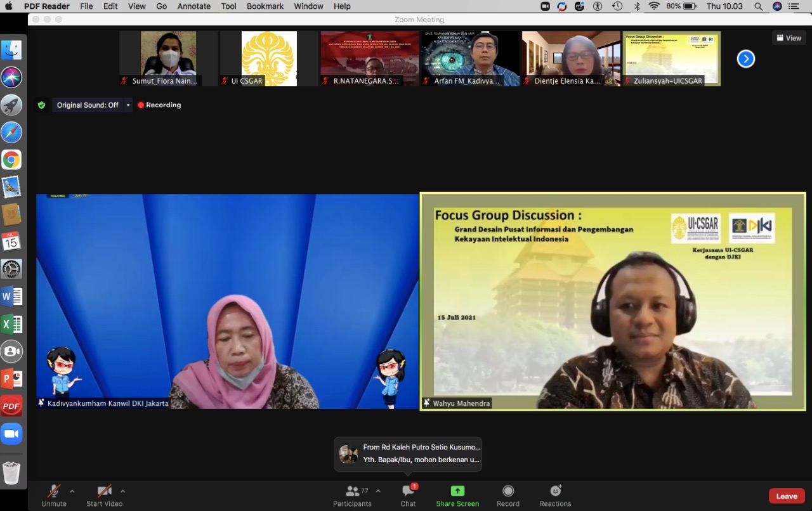Click the Share Screen icon
Viewport: 812px width, 511px height.
pos(457,491)
